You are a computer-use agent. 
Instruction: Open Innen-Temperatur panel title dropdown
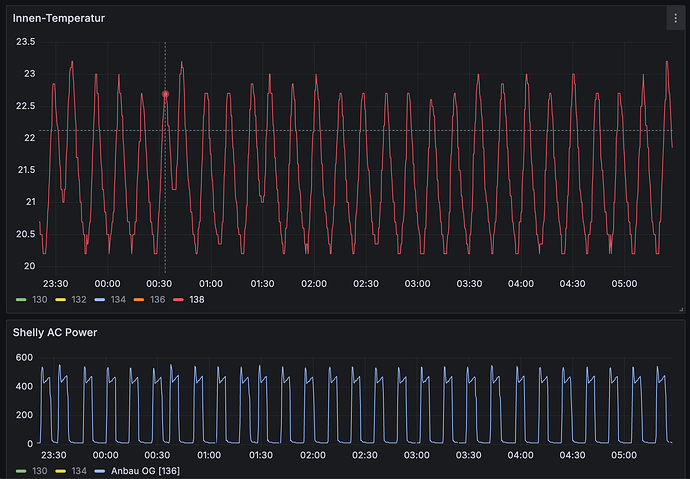[x=58, y=18]
